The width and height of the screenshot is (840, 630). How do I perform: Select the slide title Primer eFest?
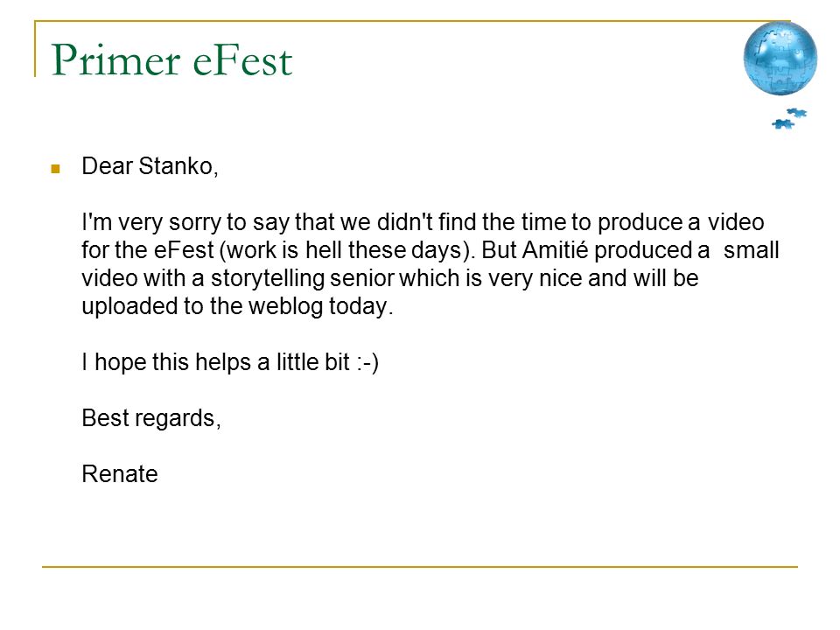[171, 60]
